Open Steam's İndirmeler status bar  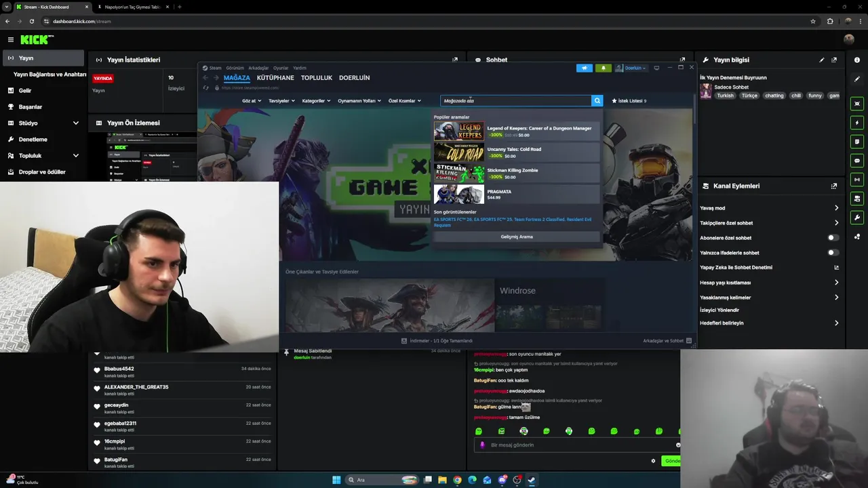click(437, 341)
